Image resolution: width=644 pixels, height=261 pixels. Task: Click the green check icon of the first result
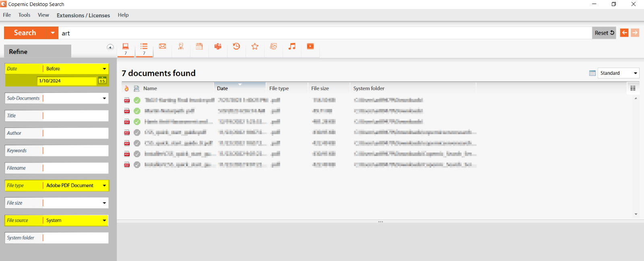click(x=137, y=100)
